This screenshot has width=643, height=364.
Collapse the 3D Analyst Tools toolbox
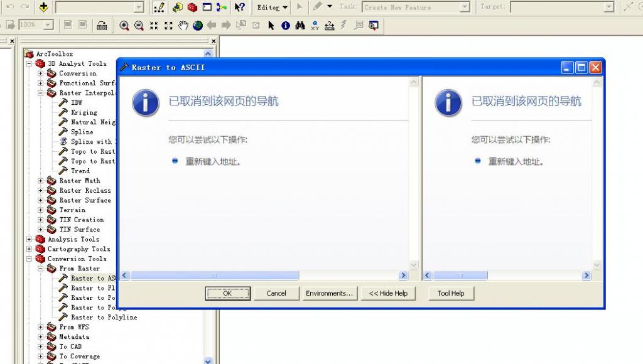click(29, 63)
